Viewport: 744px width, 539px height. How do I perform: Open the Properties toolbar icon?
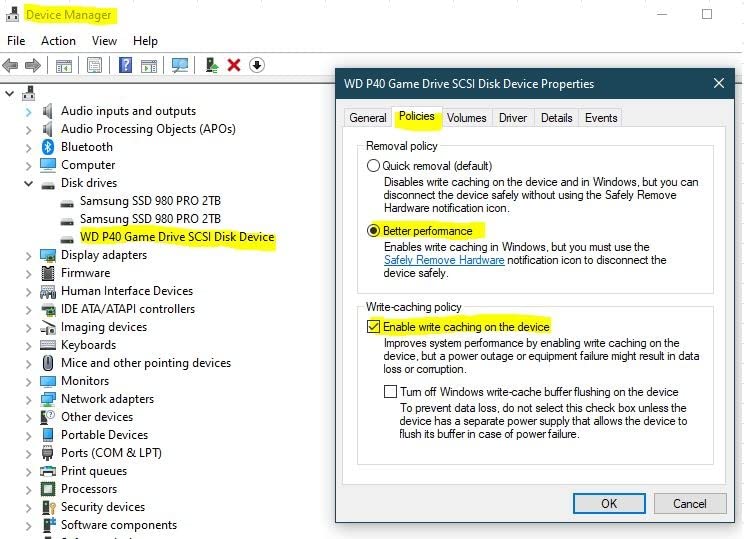click(94, 65)
